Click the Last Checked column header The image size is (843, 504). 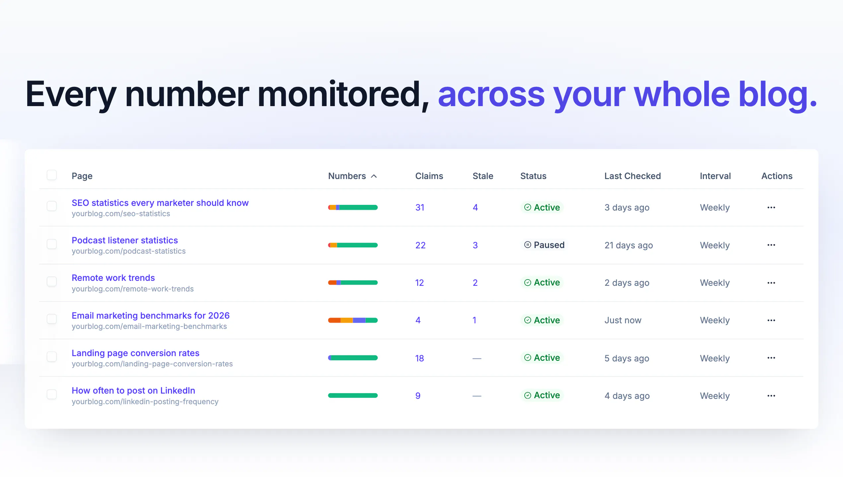coord(632,176)
